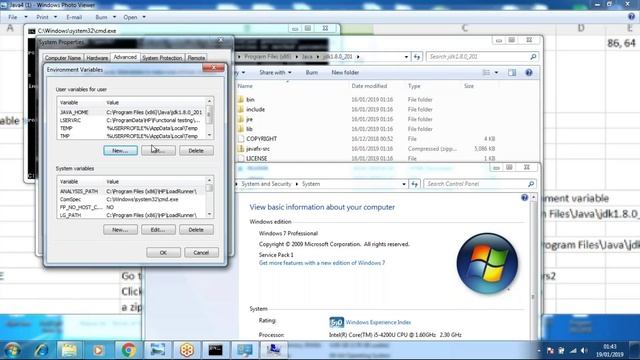The image size is (640, 360).
Task: Switch to the System Protection tab
Action: 162,58
